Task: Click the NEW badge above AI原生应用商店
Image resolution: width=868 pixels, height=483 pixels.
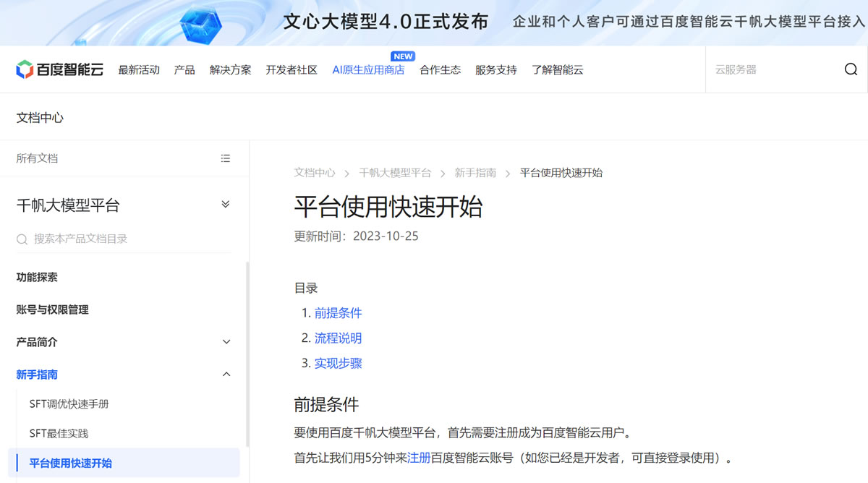Action: coord(403,56)
